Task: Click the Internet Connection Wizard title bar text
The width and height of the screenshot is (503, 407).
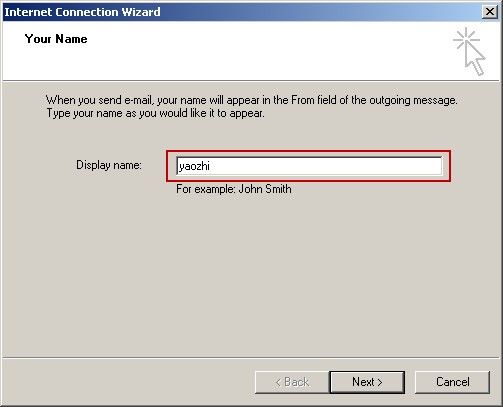Action: [82, 12]
